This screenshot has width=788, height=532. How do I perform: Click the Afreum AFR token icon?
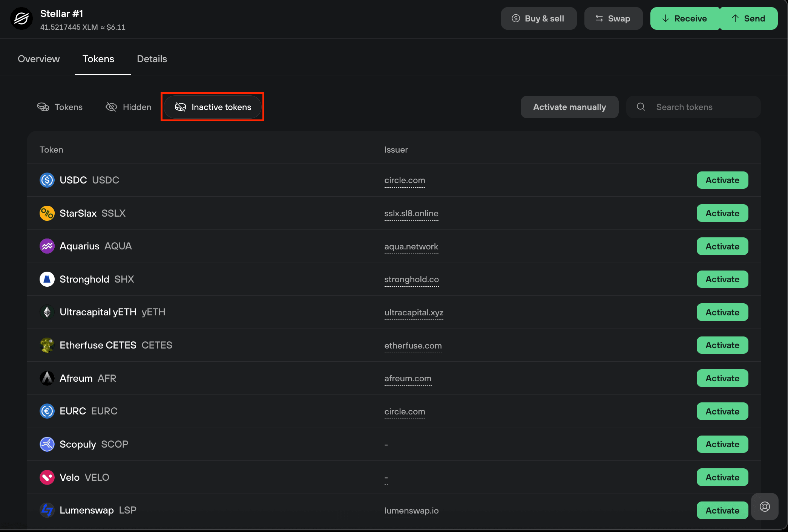[x=47, y=378]
